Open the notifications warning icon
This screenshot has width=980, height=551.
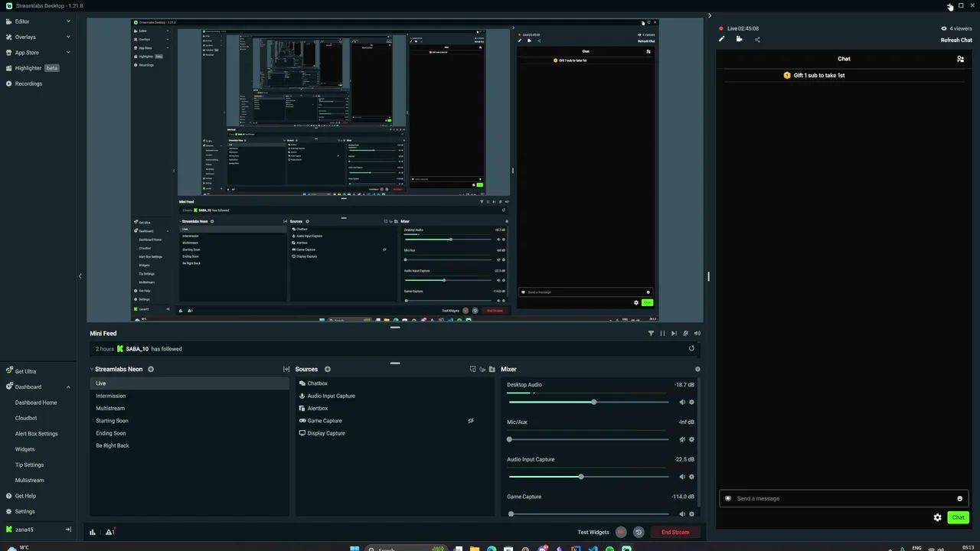[x=110, y=532]
